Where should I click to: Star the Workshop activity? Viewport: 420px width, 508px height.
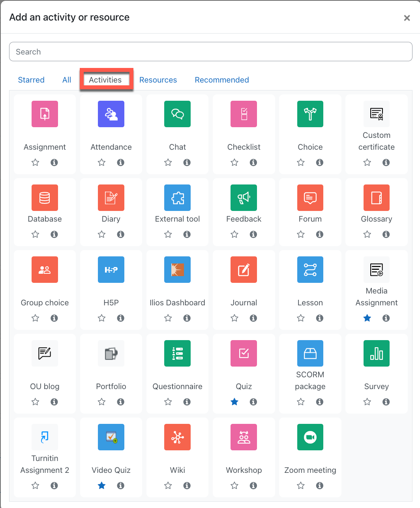click(x=234, y=485)
